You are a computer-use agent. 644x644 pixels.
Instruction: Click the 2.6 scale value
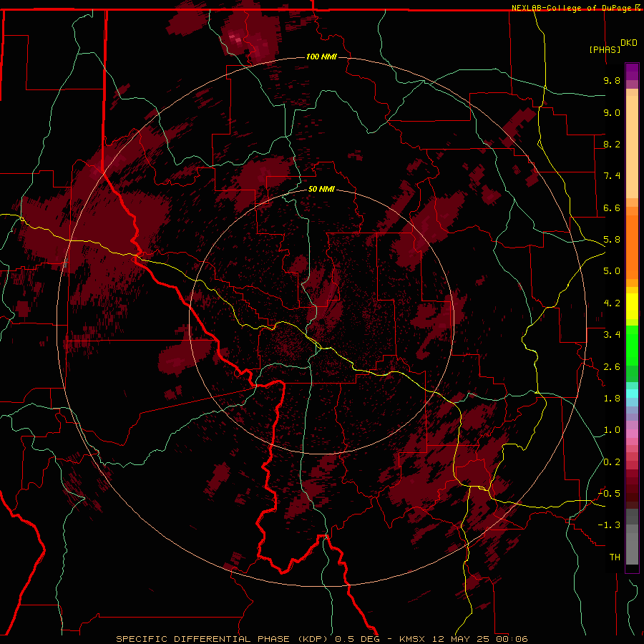coord(612,367)
